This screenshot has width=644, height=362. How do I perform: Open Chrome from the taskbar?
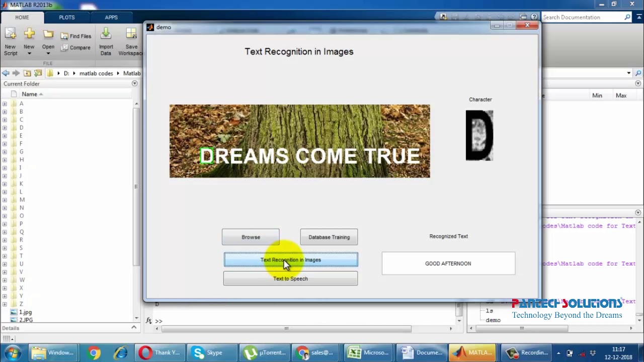point(94,352)
